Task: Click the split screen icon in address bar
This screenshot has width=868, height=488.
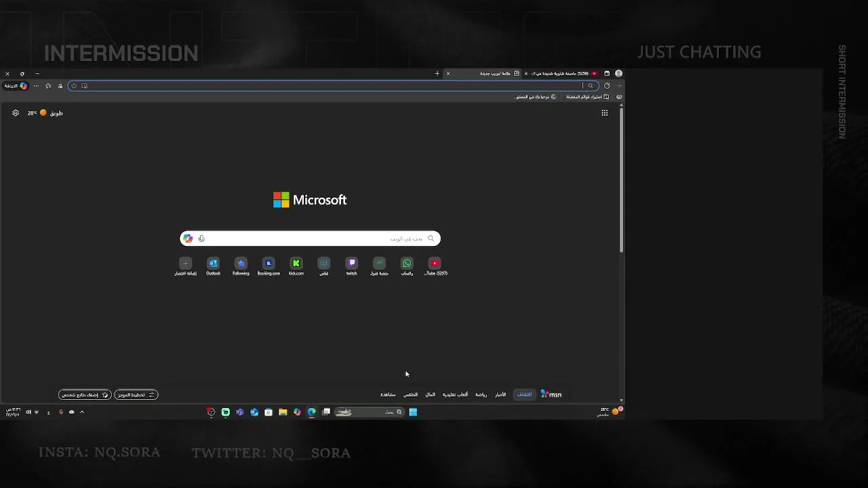Action: pos(85,85)
